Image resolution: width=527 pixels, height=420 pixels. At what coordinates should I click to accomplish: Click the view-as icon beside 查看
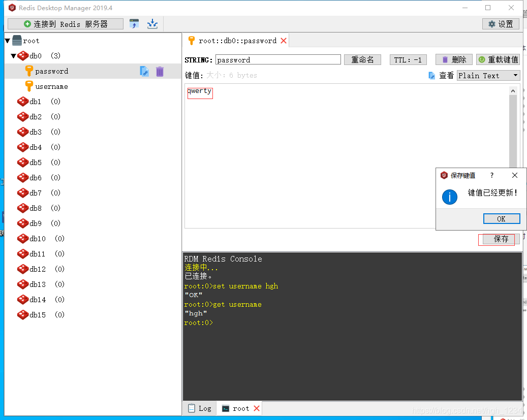pos(431,76)
